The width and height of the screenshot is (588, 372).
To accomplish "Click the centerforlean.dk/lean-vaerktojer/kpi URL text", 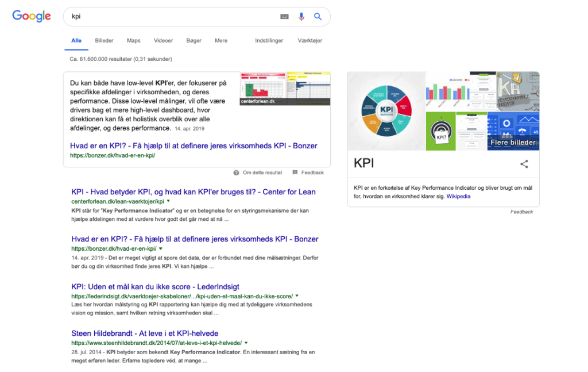I will 118,202.
